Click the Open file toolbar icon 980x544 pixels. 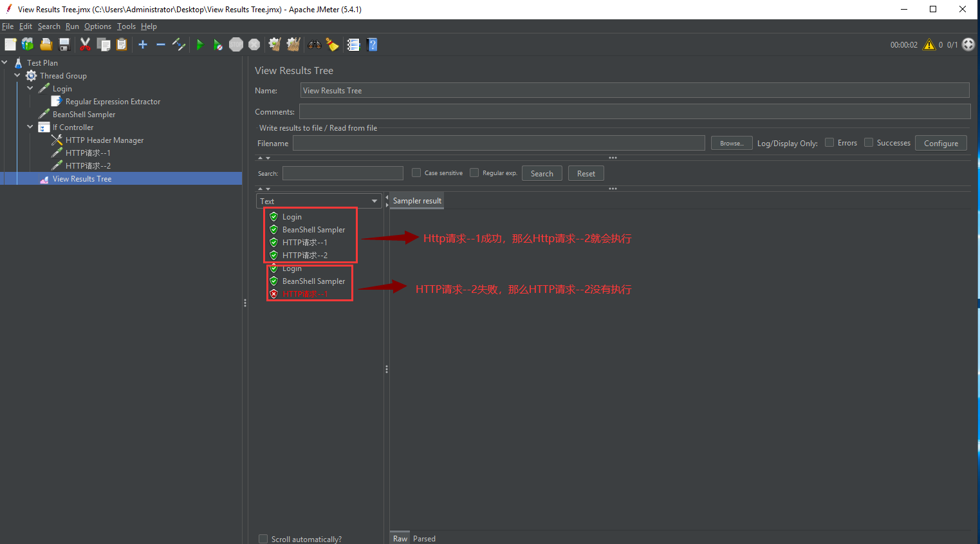click(46, 44)
